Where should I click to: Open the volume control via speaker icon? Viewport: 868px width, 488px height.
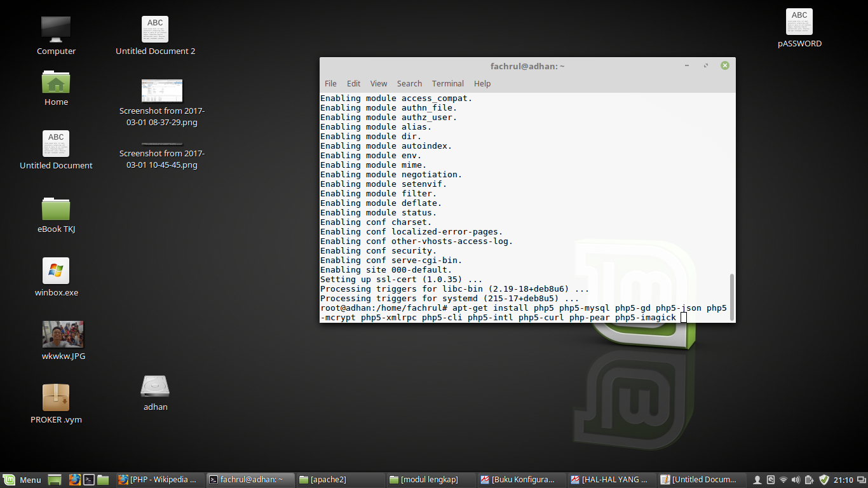[796, 480]
